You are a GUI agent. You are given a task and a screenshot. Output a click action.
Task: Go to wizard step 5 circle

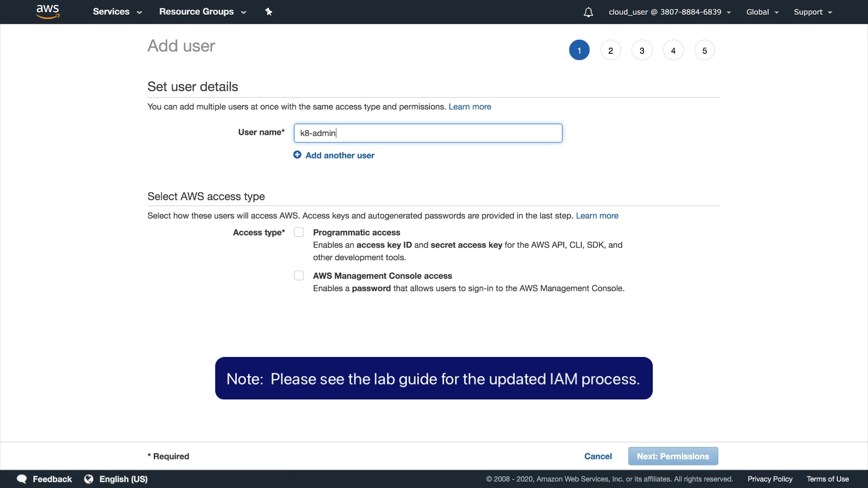[704, 51]
